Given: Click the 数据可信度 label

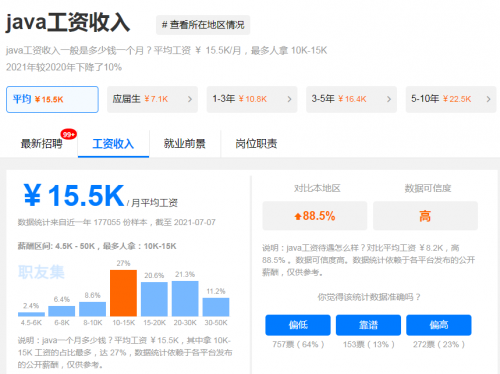Looking at the screenshot, I should pyautogui.click(x=428, y=188).
